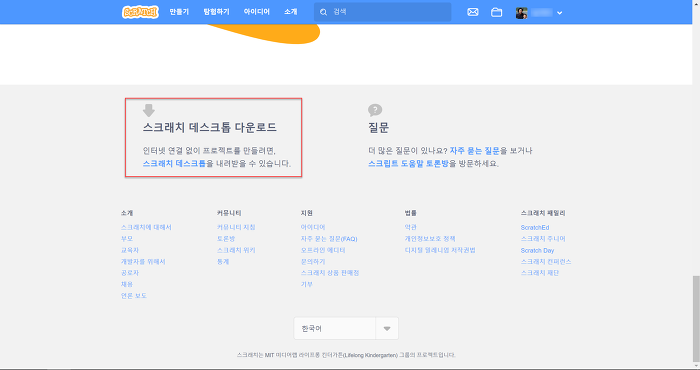The height and width of the screenshot is (370, 700).
Task: Open the 소개 navigation item
Action: click(291, 12)
